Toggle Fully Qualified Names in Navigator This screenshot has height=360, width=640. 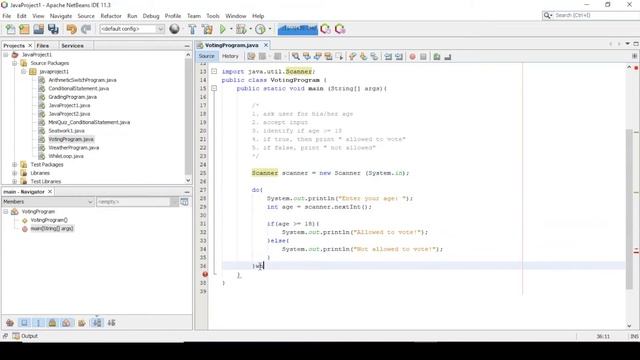tap(82, 323)
